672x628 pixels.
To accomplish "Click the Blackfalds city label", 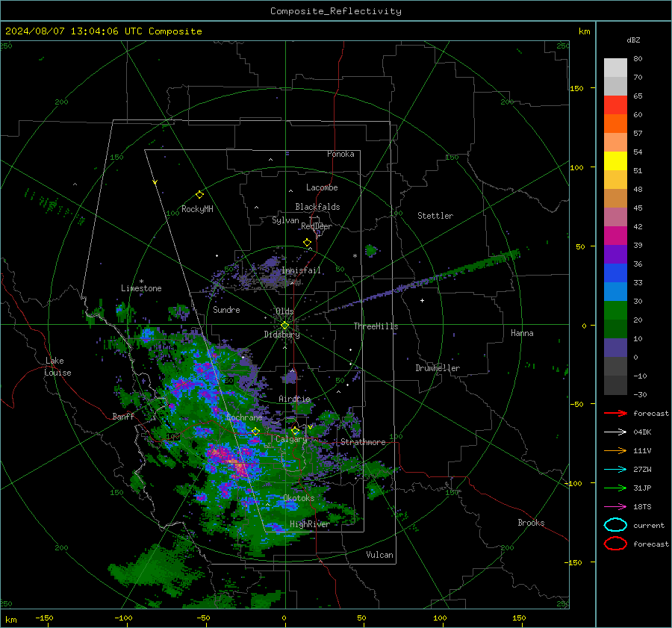I will tap(317, 207).
